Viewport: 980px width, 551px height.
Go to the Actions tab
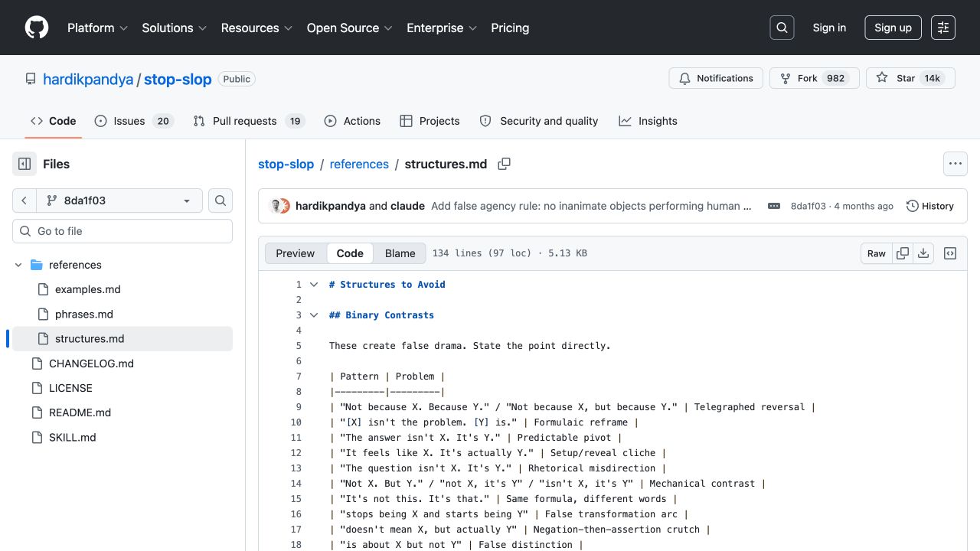(352, 121)
